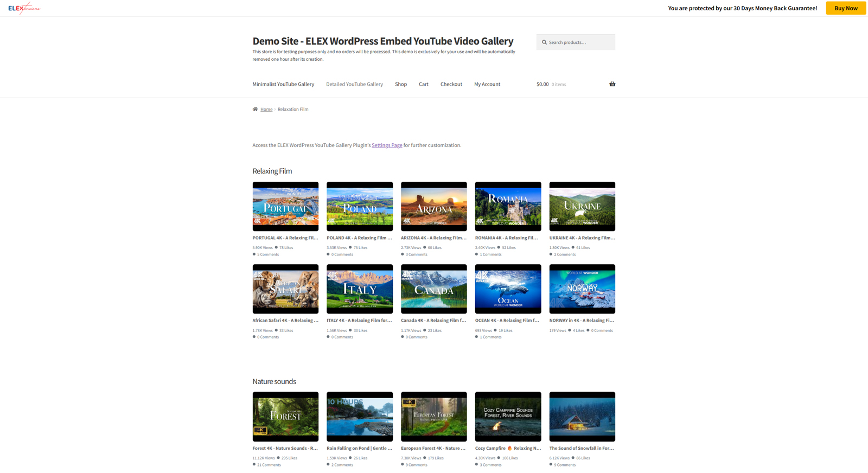868x473 pixels.
Task: Click the 'Forest 4K - Nature Sounds' title
Action: click(x=285, y=449)
